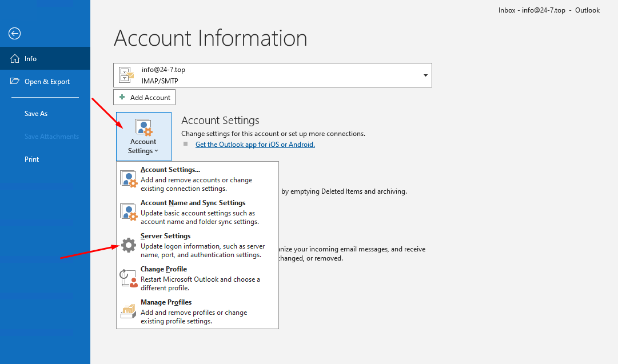Screen dimensions: 618x364
Task: Select 'Server Settings' menu title text
Action: coord(166,236)
